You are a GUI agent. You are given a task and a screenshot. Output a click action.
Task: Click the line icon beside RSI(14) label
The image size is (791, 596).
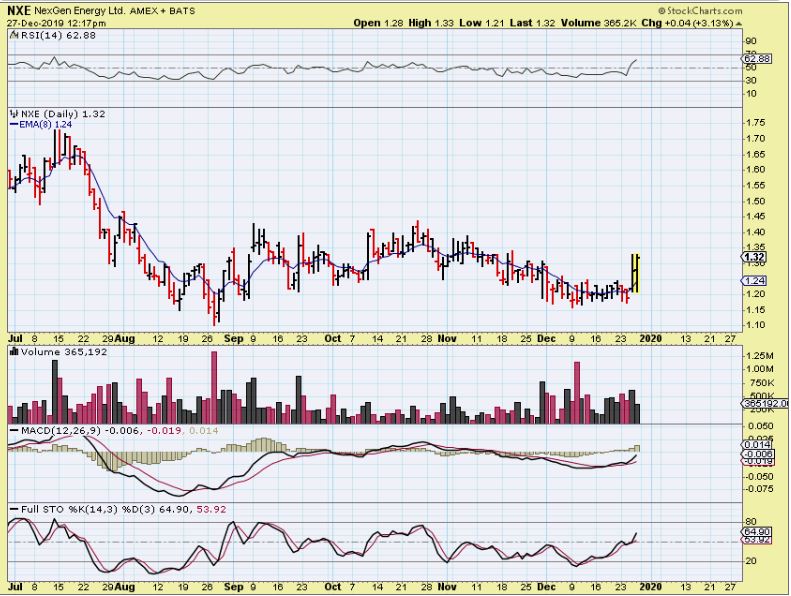coord(14,35)
